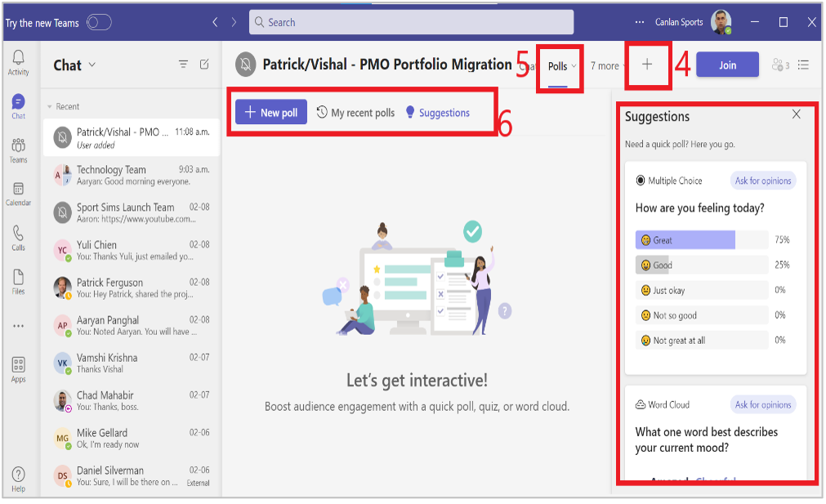
Task: Close the Suggestions panel
Action: pyautogui.click(x=796, y=114)
